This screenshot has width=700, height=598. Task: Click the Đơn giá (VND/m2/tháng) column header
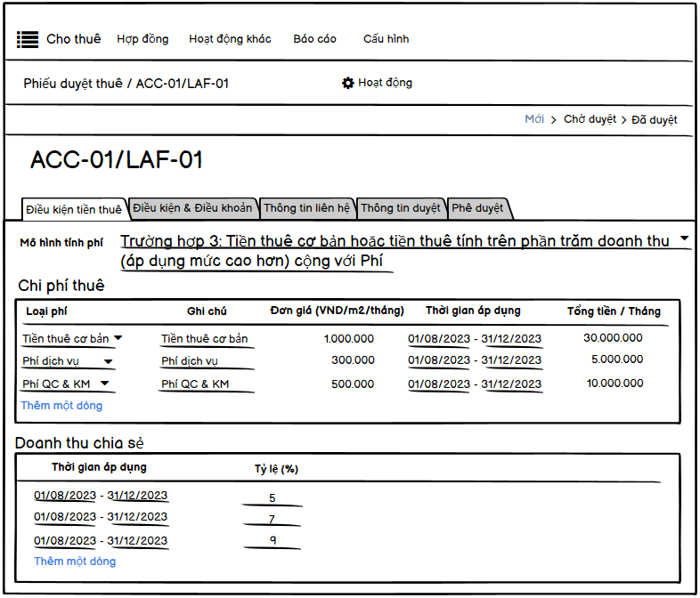tap(337, 311)
